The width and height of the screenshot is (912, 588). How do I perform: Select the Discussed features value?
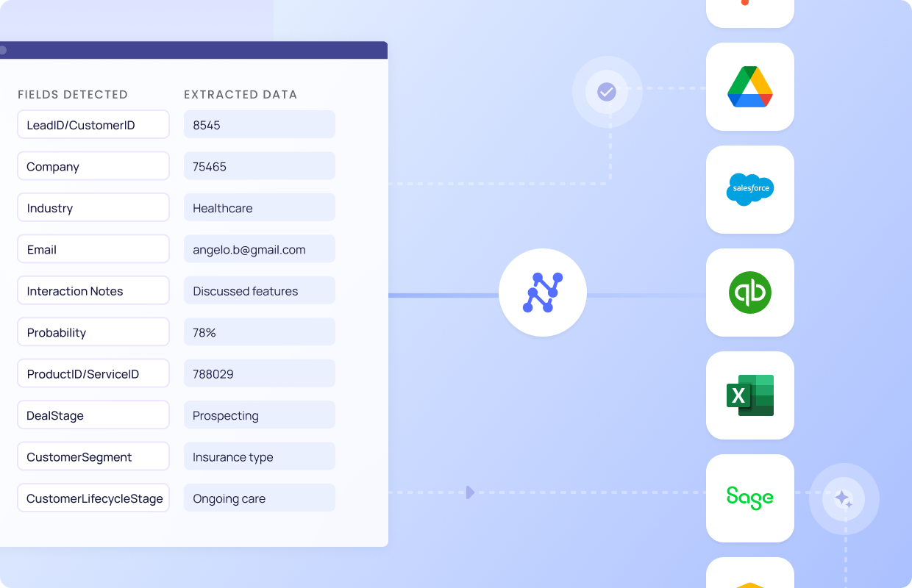260,290
